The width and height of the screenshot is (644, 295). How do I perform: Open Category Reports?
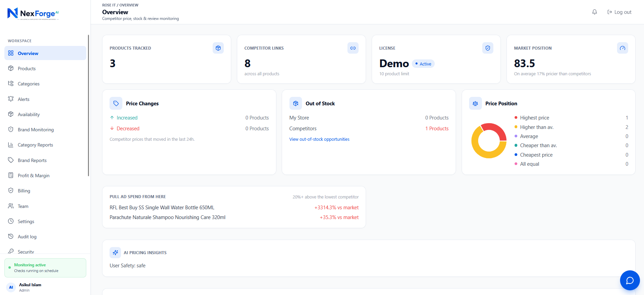coord(45,145)
